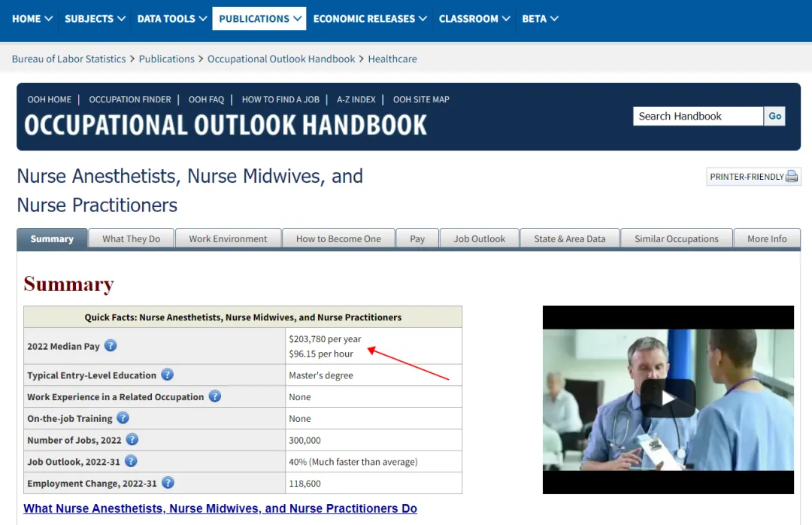Click the Search Handbook input field
The width and height of the screenshot is (812, 525).
(x=698, y=116)
